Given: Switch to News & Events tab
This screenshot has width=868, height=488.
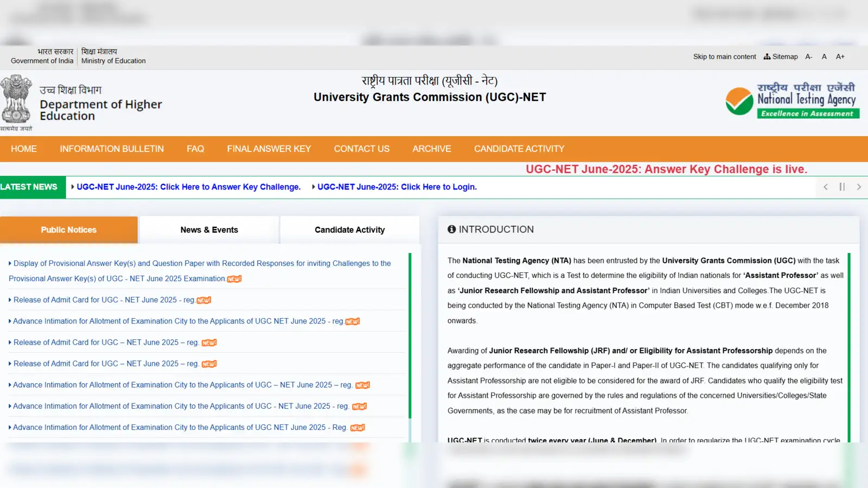Looking at the screenshot, I should point(209,230).
